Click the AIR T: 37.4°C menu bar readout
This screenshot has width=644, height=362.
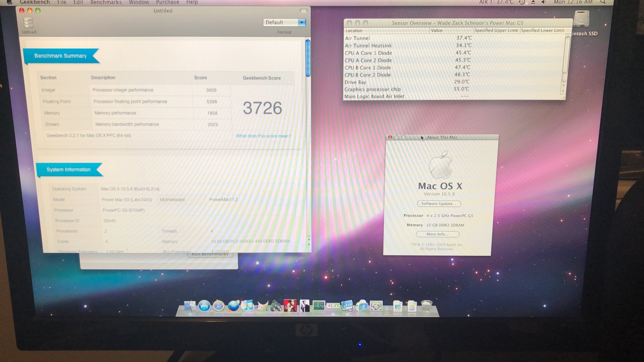pyautogui.click(x=496, y=2)
